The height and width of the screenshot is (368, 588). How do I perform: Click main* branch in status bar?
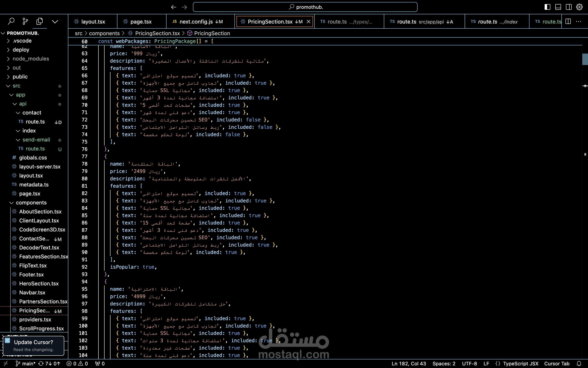click(x=25, y=364)
